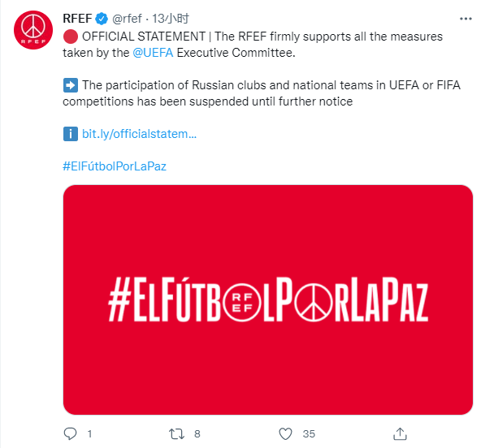Click the retweet count 8

pos(197,434)
